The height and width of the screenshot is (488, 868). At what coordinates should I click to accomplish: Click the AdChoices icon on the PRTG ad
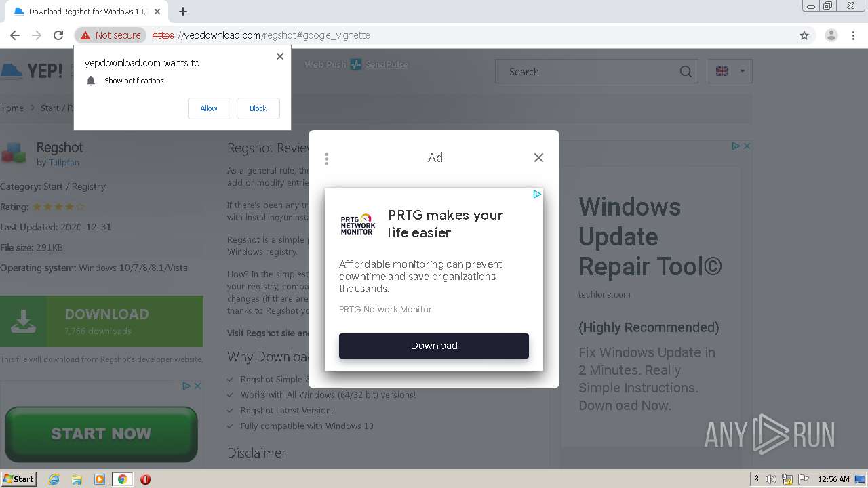point(536,195)
